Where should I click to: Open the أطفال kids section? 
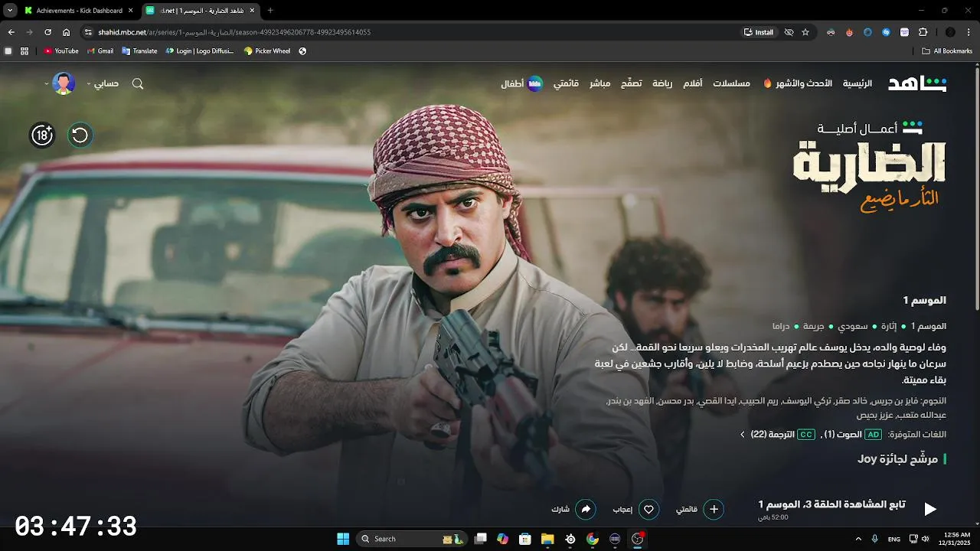tap(521, 83)
